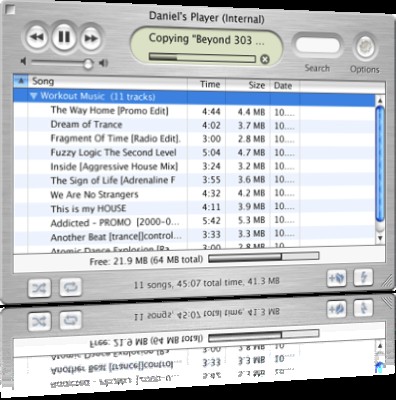Click the 4:44 time value
This screenshot has width=396, height=400.
click(x=211, y=111)
